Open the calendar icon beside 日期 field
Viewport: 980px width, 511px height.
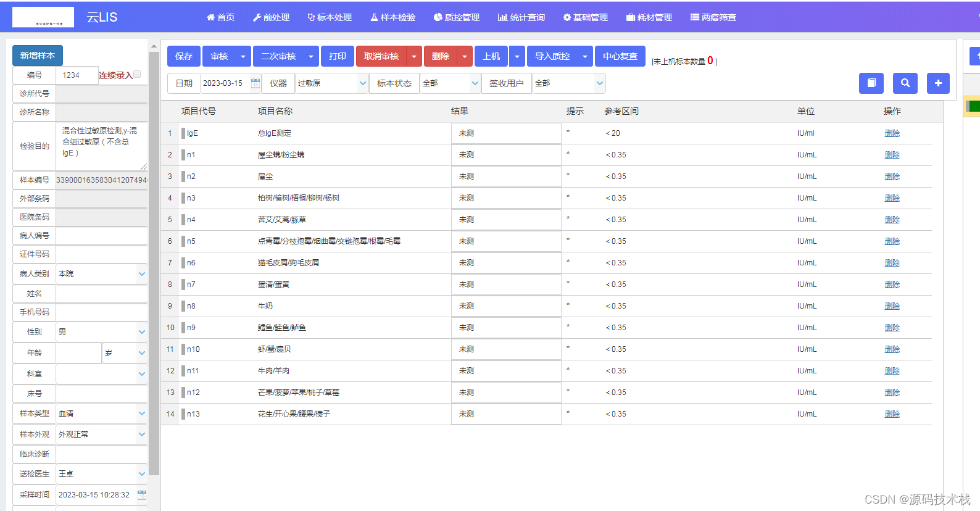[x=255, y=83]
